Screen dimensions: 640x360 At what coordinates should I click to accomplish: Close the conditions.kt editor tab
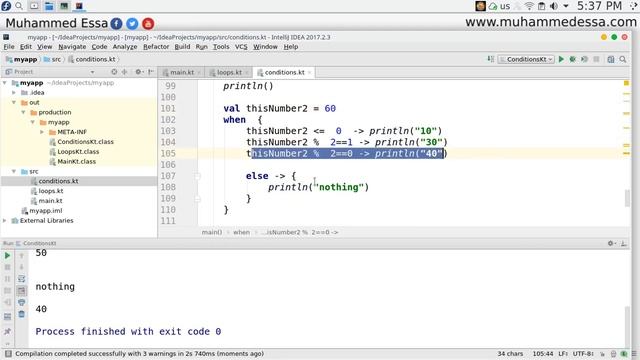click(x=309, y=73)
